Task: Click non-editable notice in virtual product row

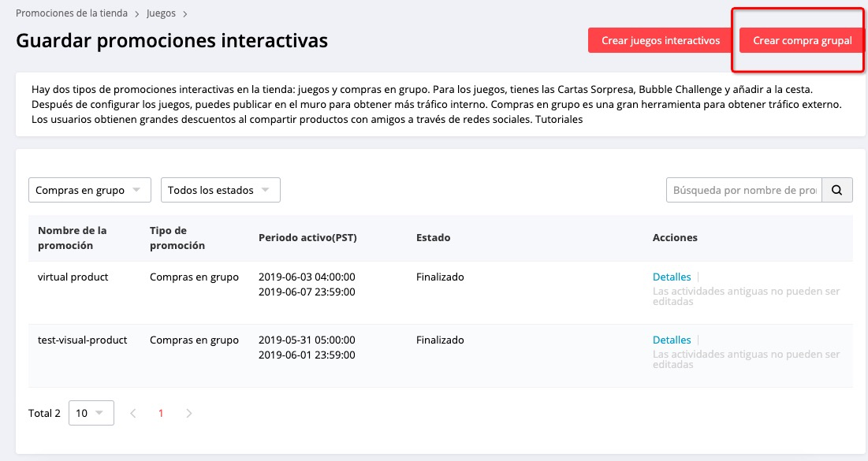Action: 747,296
